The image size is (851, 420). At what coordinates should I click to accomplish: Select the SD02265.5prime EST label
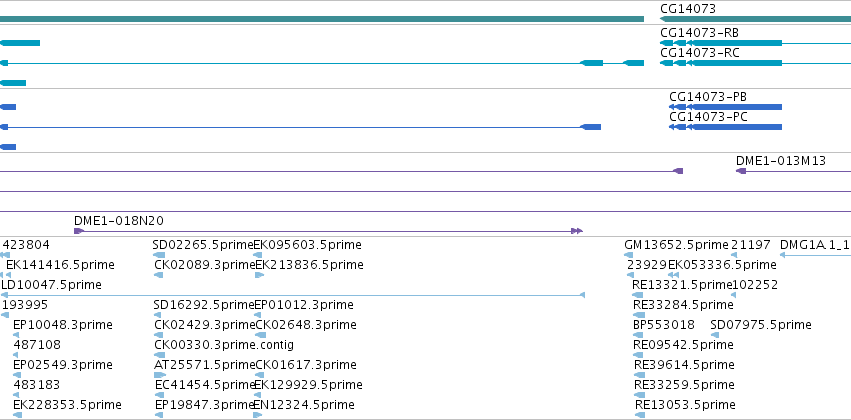point(203,245)
